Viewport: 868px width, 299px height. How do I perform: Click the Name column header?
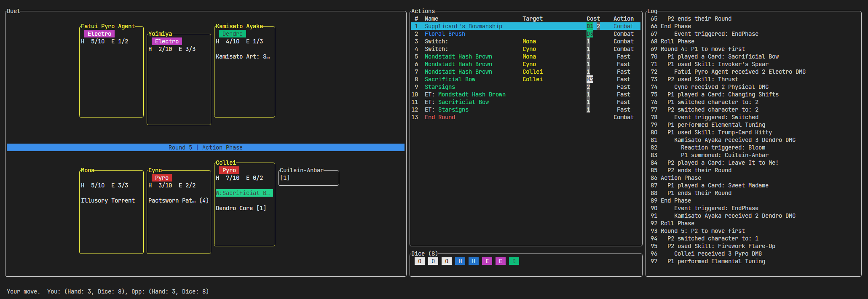click(431, 19)
